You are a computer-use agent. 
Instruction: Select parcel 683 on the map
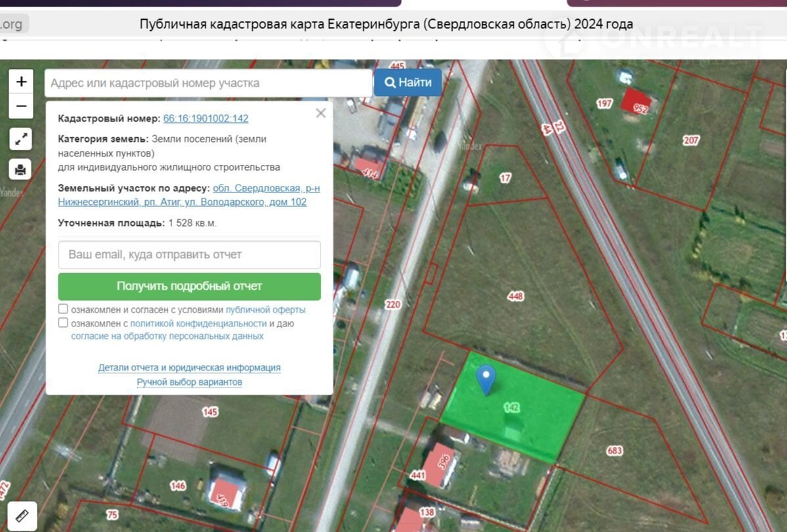[x=614, y=451]
